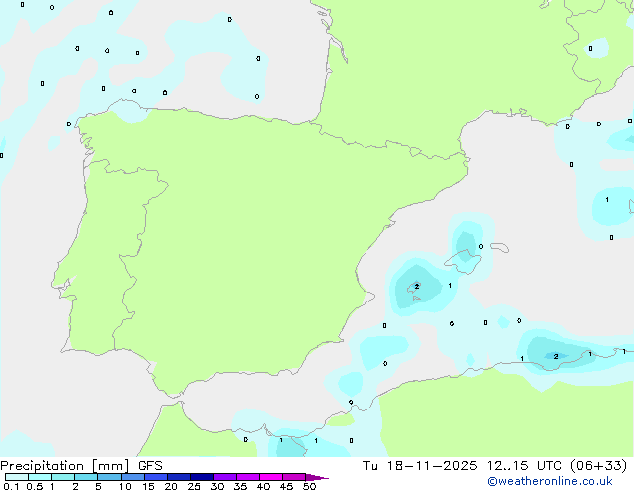Viewport: 634px width, 490px height.
Task: Click the 'GFS' model label
Action: (150, 466)
